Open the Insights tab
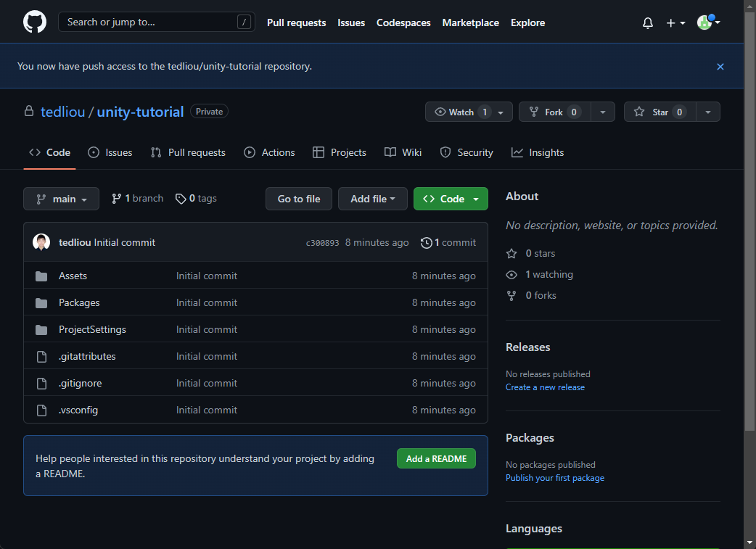Image resolution: width=756 pixels, height=549 pixels. point(538,152)
